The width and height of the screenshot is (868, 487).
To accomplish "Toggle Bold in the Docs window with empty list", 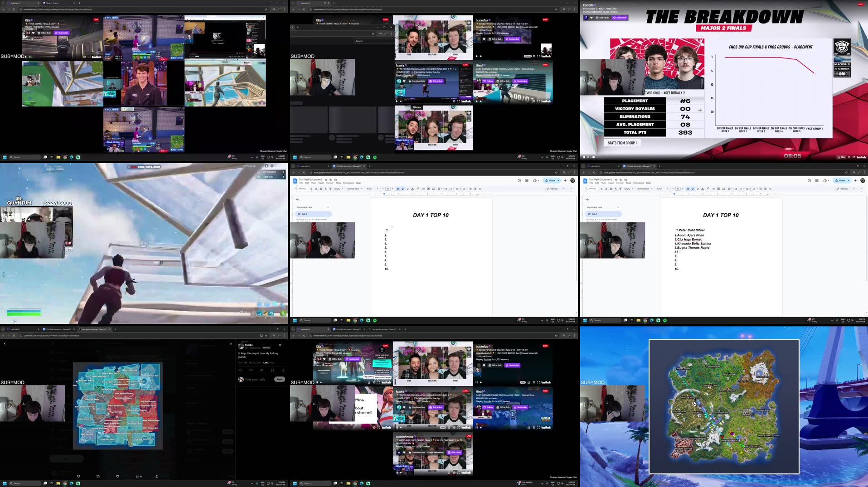I will (x=398, y=188).
